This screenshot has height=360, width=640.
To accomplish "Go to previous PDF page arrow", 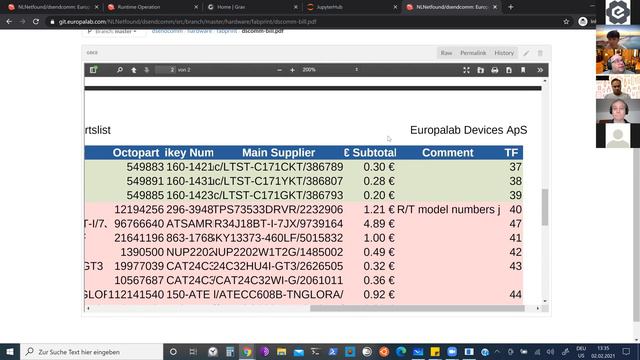I will [x=133, y=70].
